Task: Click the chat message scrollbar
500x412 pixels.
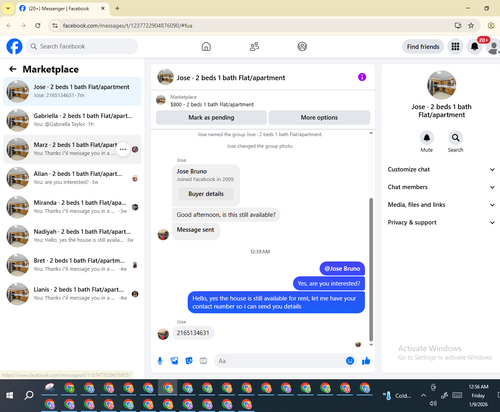Action: 371,269
